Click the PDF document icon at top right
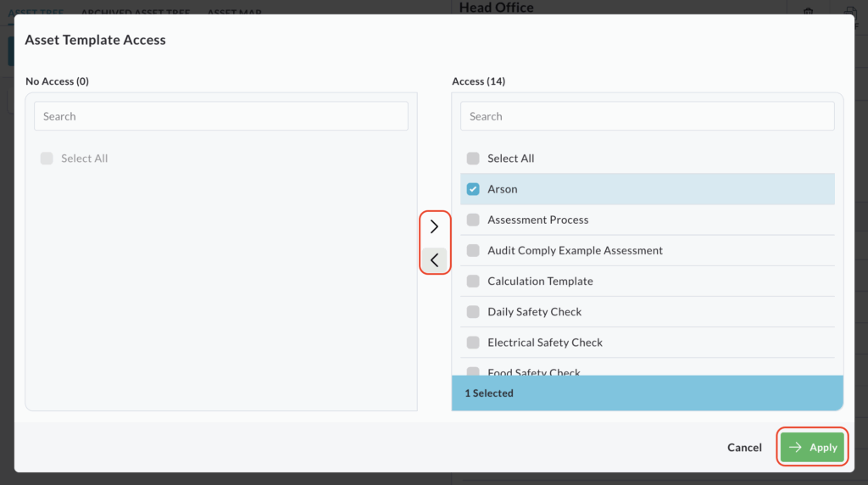The height and width of the screenshot is (485, 868). [850, 10]
